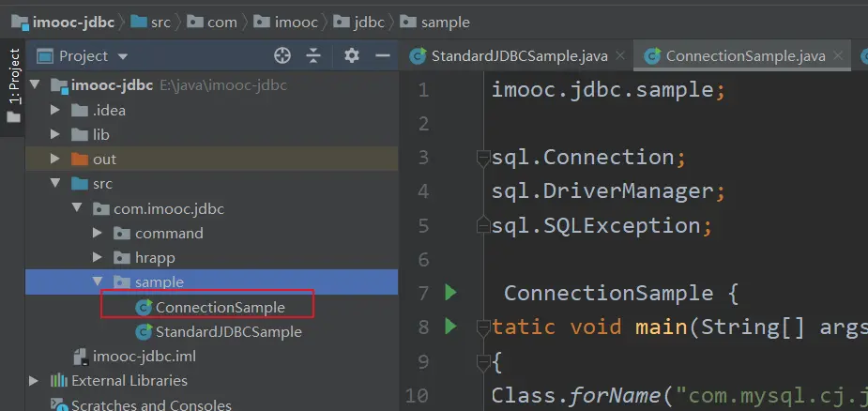The height and width of the screenshot is (411, 868).
Task: Click imooc-jdbc in the breadcrumb bar
Action: (x=73, y=23)
